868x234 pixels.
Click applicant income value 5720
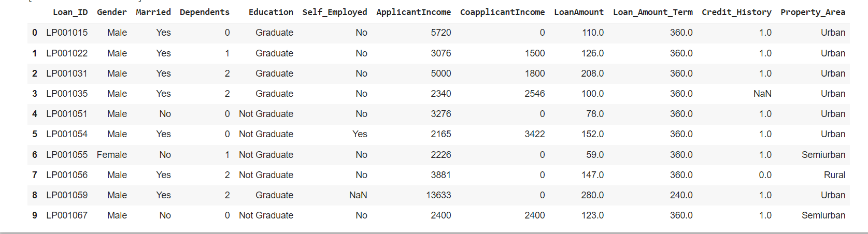(441, 33)
